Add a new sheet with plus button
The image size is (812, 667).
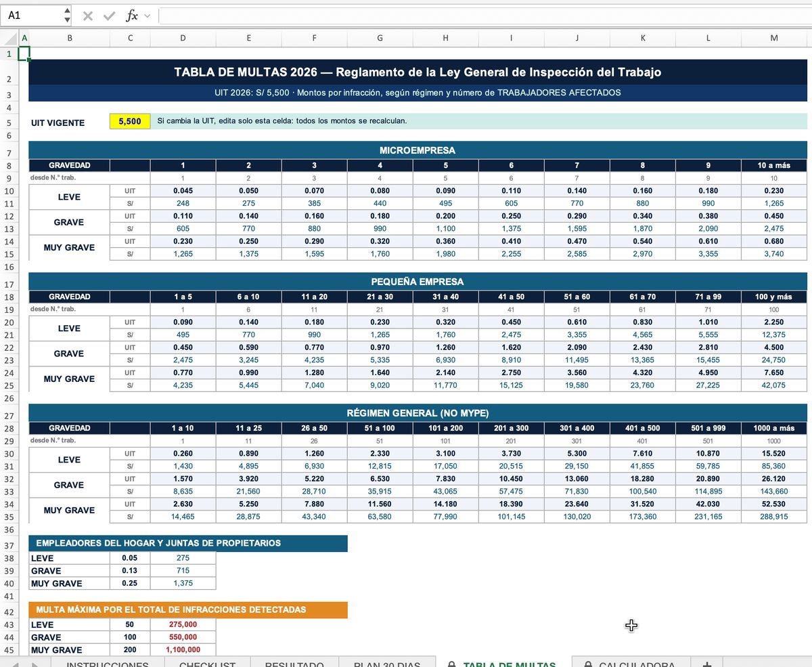coord(707,665)
